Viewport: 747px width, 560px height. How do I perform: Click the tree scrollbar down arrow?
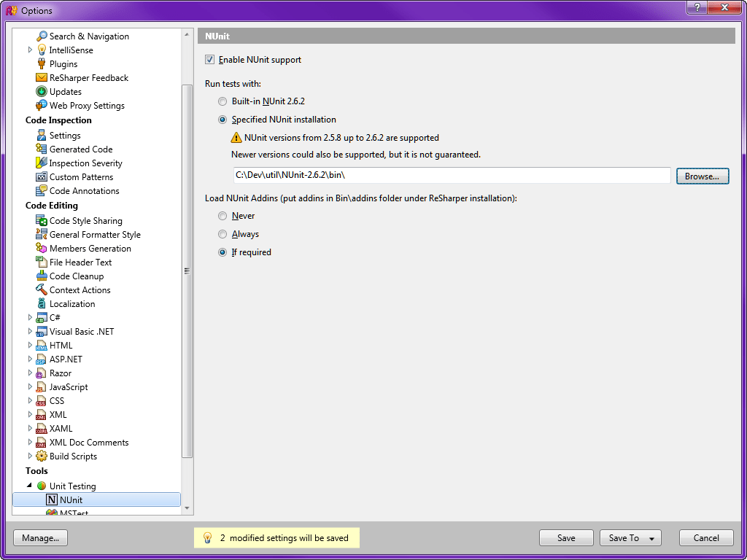(187, 508)
